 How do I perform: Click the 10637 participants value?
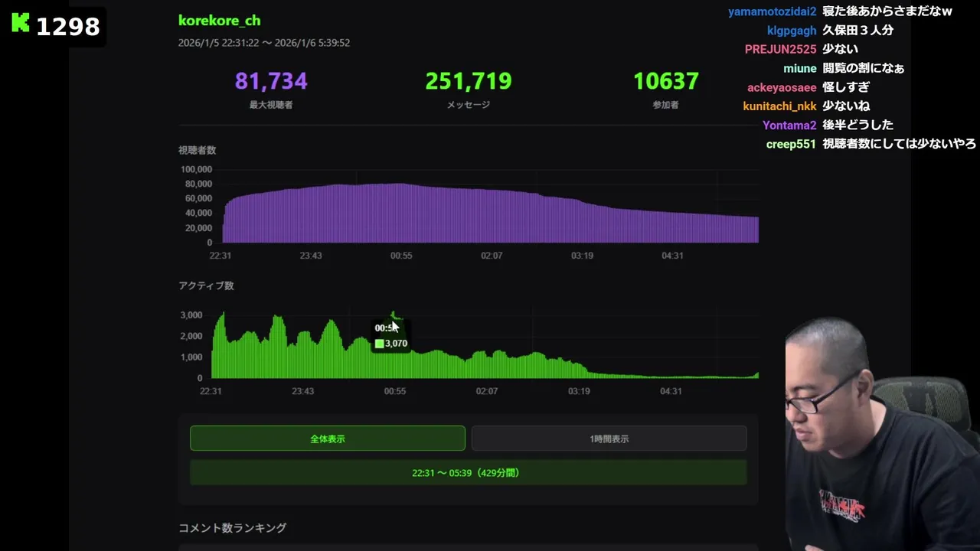tap(666, 81)
